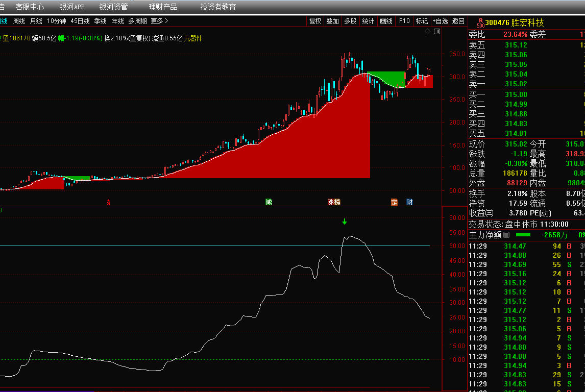Click the 元器件 sector label

[x=193, y=38]
